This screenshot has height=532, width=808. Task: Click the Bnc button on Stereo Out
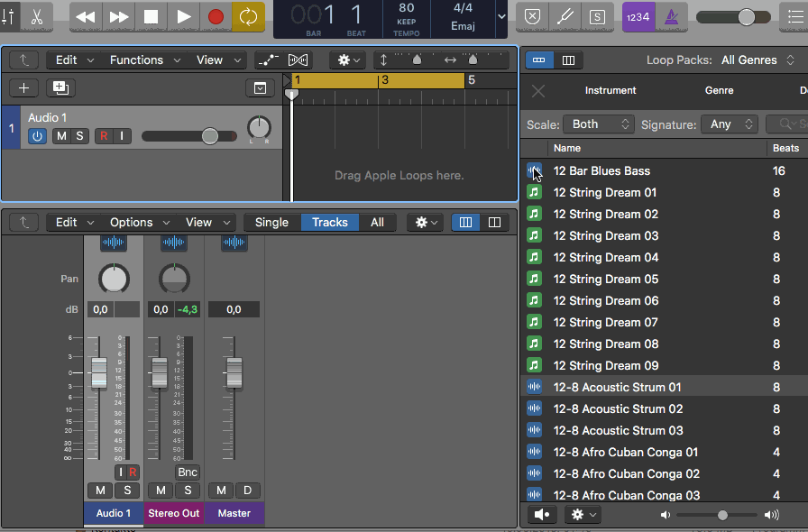[188, 472]
